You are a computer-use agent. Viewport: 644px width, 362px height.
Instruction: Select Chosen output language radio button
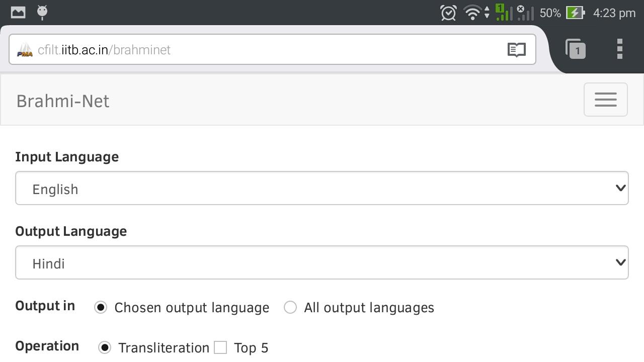tap(101, 307)
